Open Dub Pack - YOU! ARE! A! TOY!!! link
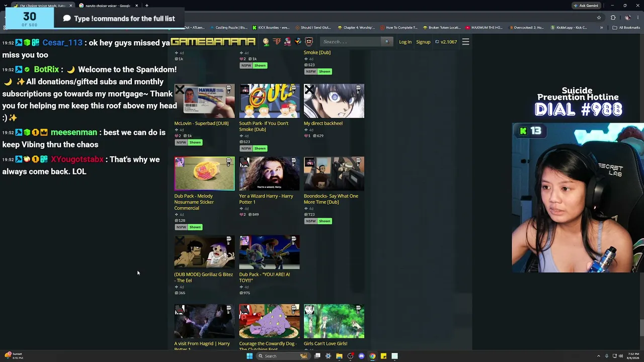Viewport: 644px width, 362px height. click(x=265, y=277)
